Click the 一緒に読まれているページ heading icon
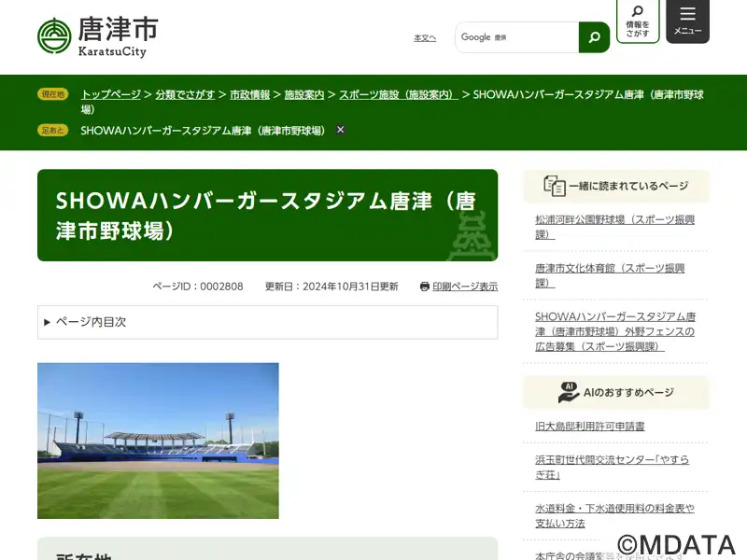 [x=555, y=186]
